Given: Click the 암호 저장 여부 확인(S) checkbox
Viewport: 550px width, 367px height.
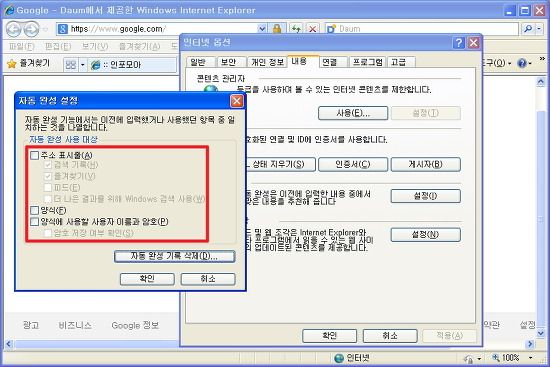Looking at the screenshot, I should (x=48, y=233).
